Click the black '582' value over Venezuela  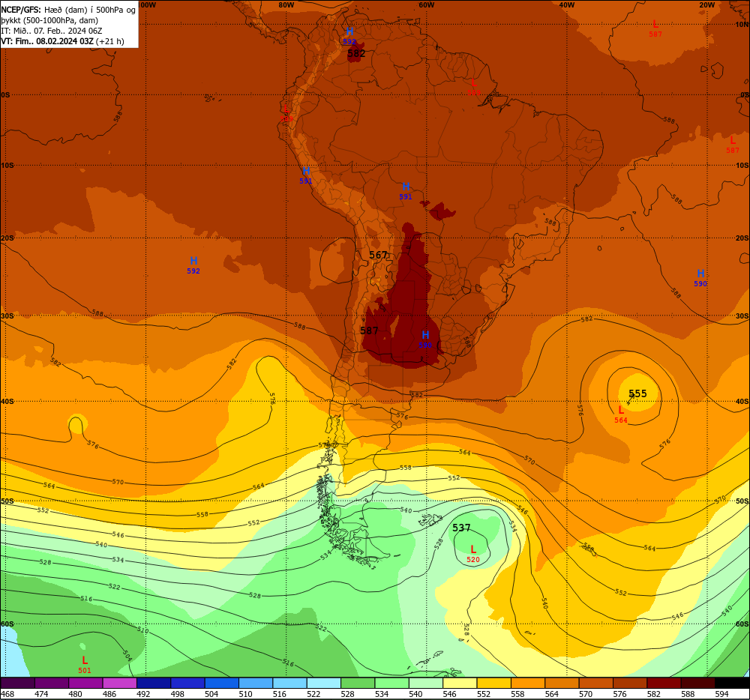click(x=356, y=53)
